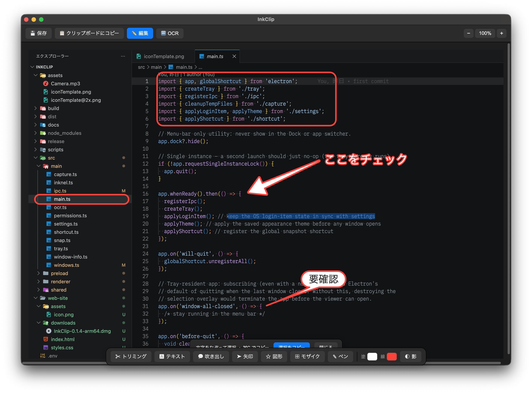Open the white 塗 fill color swatch
The width and height of the screenshot is (532, 393).
point(372,357)
